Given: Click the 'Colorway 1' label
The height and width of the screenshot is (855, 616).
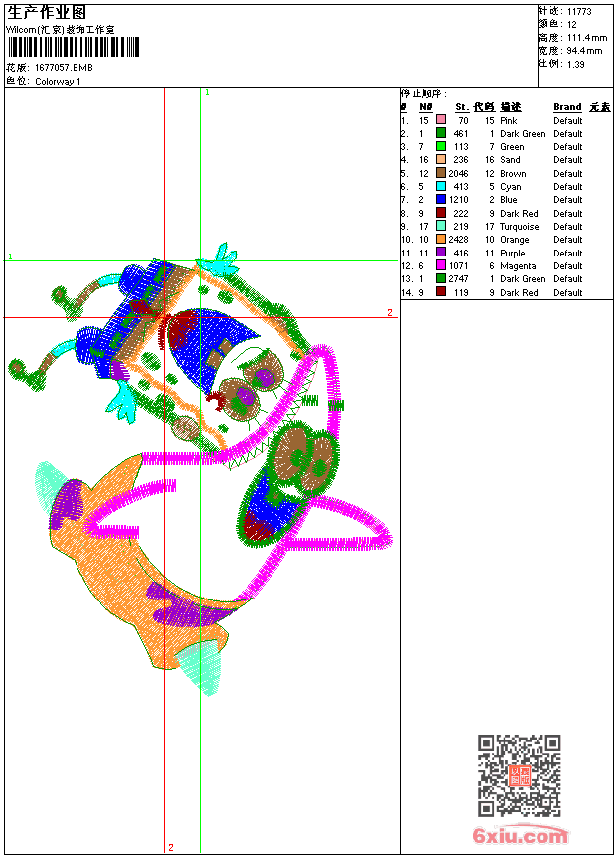Looking at the screenshot, I should [x=58, y=82].
